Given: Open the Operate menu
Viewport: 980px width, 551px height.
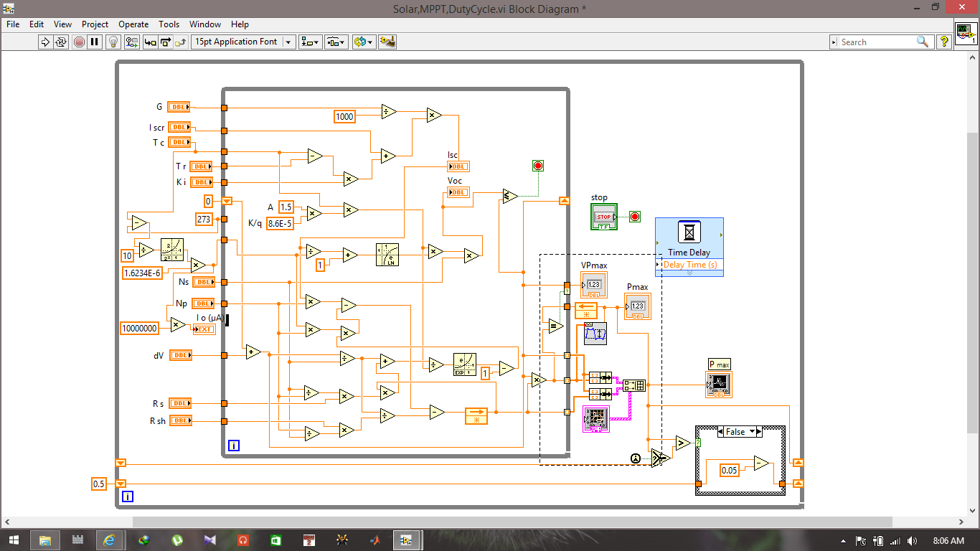Looking at the screenshot, I should pos(133,24).
